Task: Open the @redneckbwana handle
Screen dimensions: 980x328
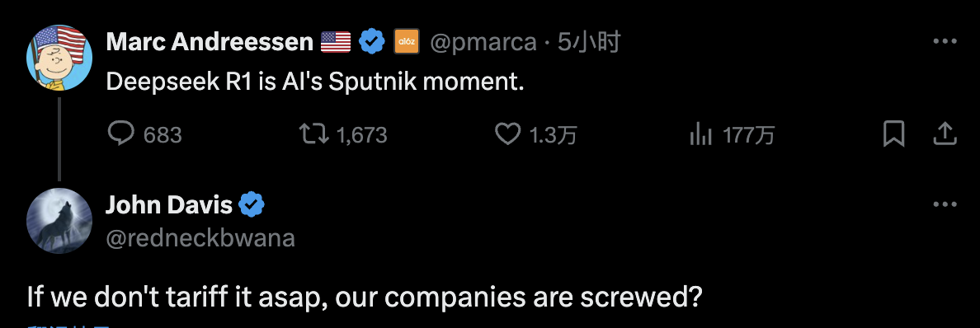Action: click(x=200, y=238)
